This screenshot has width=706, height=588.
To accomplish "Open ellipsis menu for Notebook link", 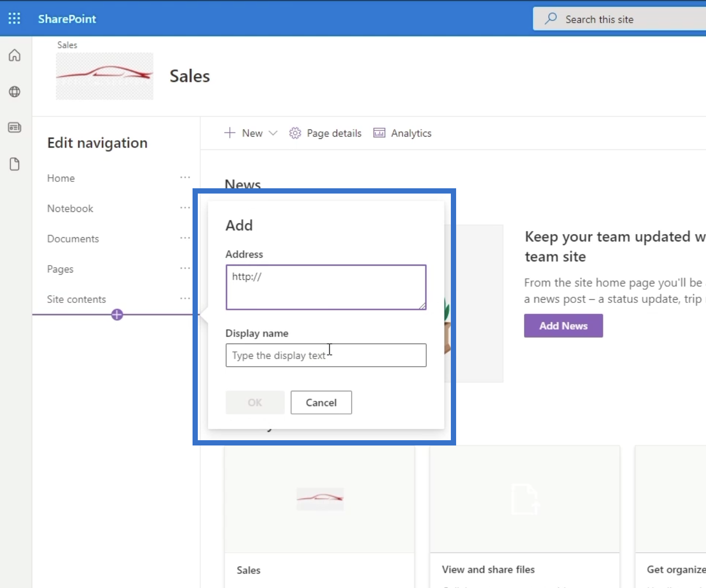I will (185, 208).
